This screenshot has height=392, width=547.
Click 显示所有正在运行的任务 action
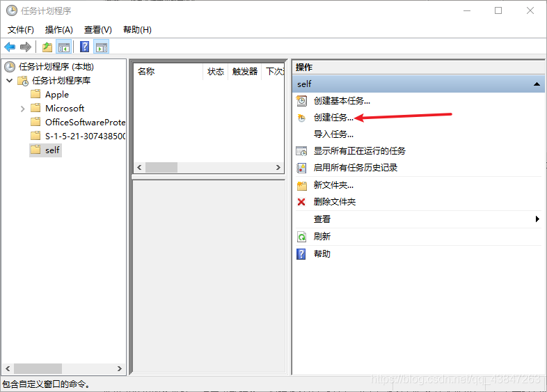point(359,151)
